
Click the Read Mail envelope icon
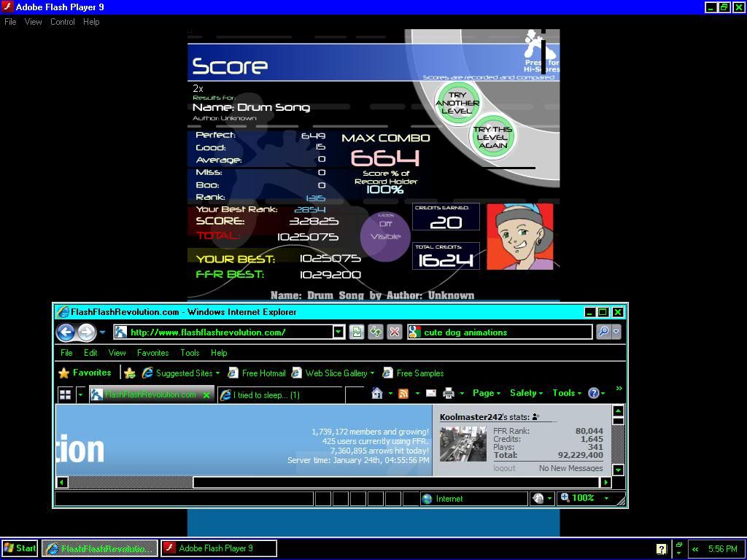pos(430,393)
